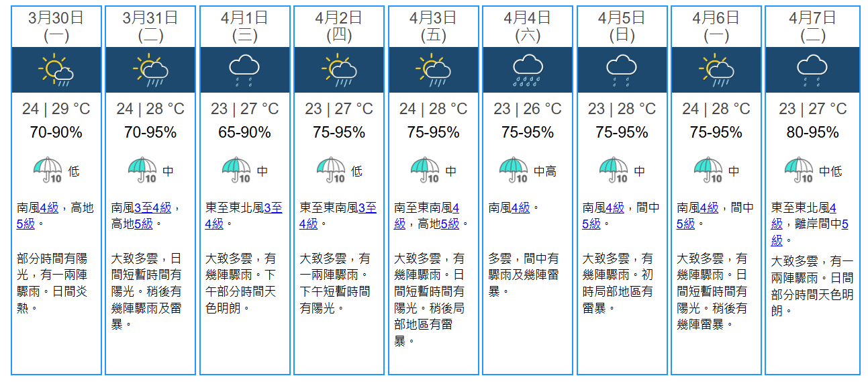
Task: Click the 5級 link in April 3 forecast
Action: tap(450, 224)
